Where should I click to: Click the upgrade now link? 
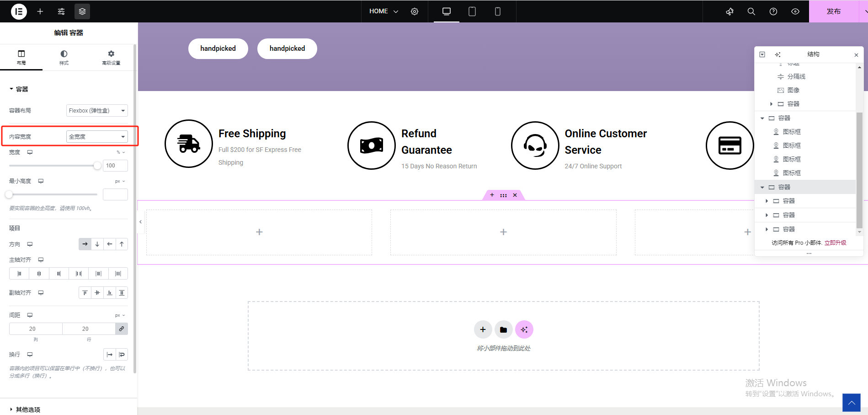pyautogui.click(x=835, y=243)
